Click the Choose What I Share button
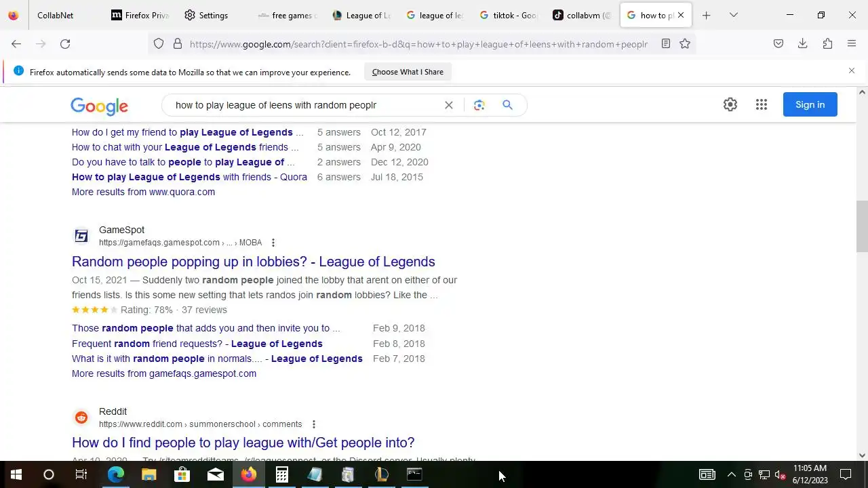Viewport: 868px width, 488px height. tap(408, 72)
